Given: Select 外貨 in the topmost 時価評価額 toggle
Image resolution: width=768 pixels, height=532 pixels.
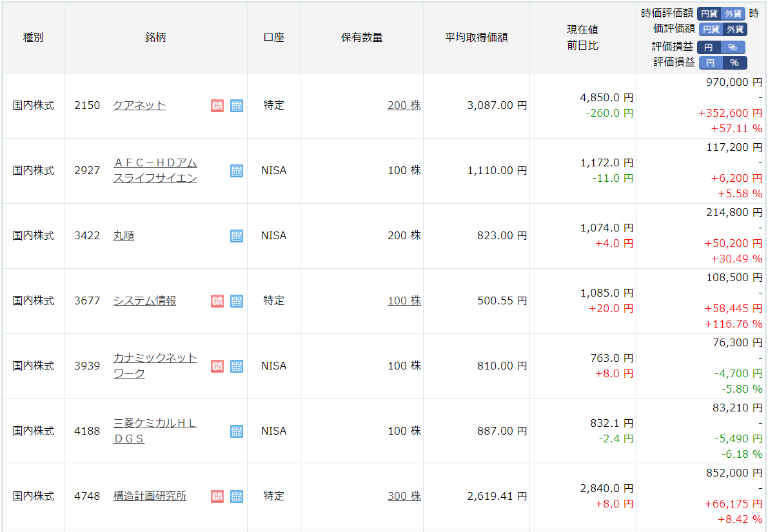Looking at the screenshot, I should point(733,14).
